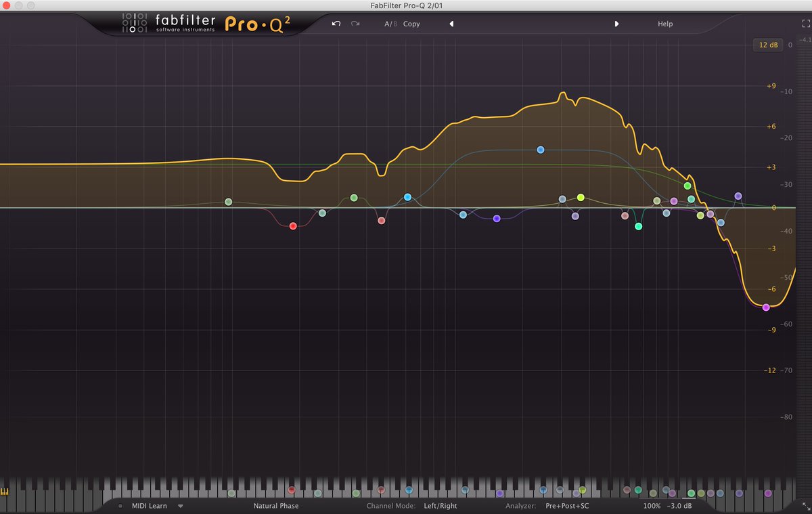Select the teal node directly below bright green node
The image size is (812, 514).
point(691,199)
